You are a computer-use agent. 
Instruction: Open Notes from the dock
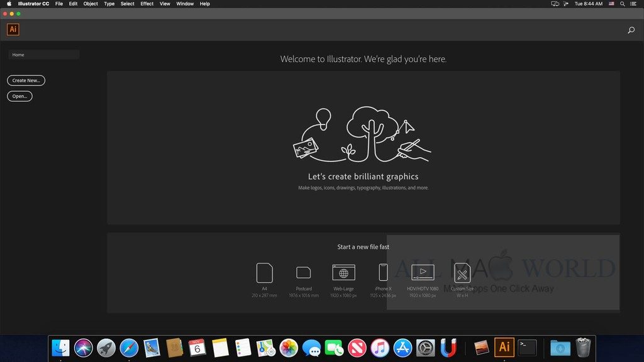[220, 348]
